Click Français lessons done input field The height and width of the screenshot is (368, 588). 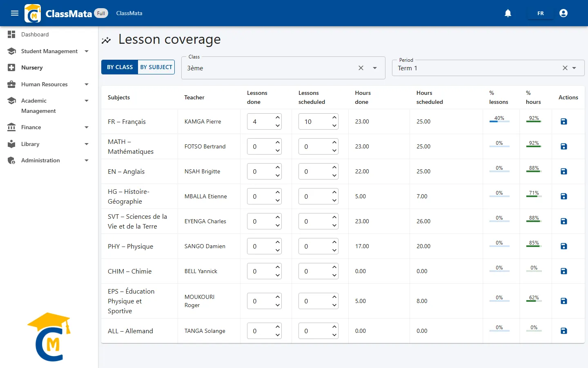264,121
